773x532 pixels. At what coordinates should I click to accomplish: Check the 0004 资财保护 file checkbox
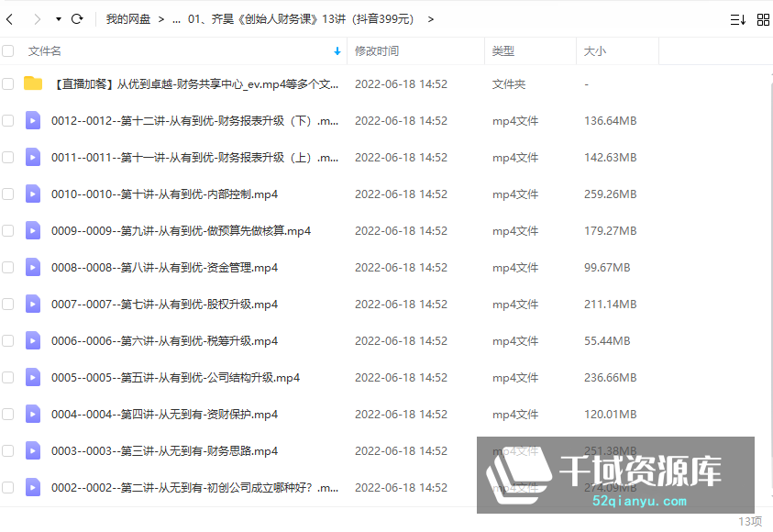coord(8,414)
